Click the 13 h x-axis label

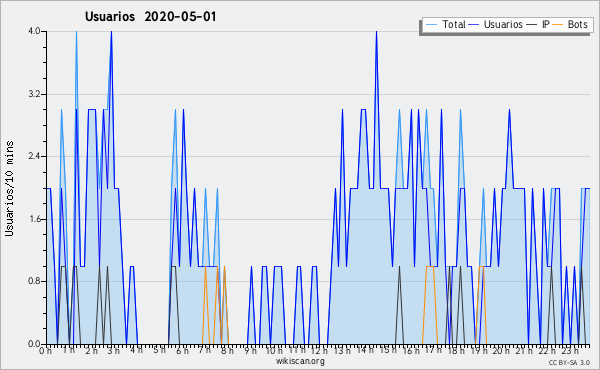coord(341,351)
